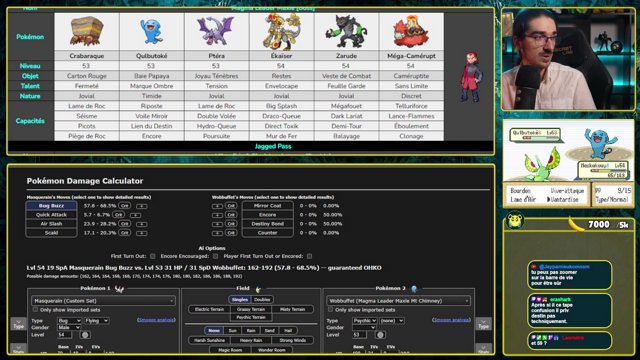Open Pokémon 1 Gender Male dropdown
This screenshot has width=640, height=360.
(69, 327)
